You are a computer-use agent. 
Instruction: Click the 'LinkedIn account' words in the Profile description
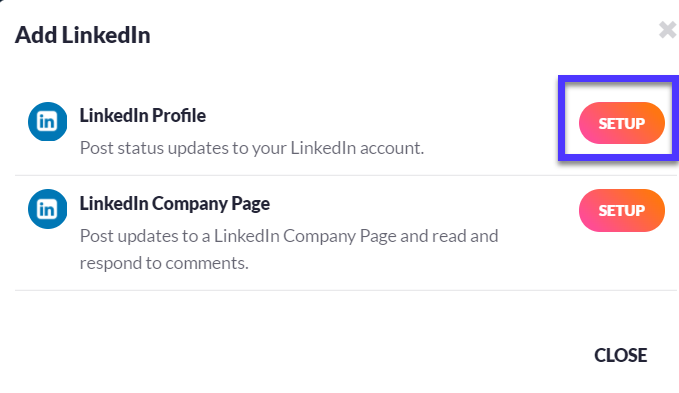point(357,148)
